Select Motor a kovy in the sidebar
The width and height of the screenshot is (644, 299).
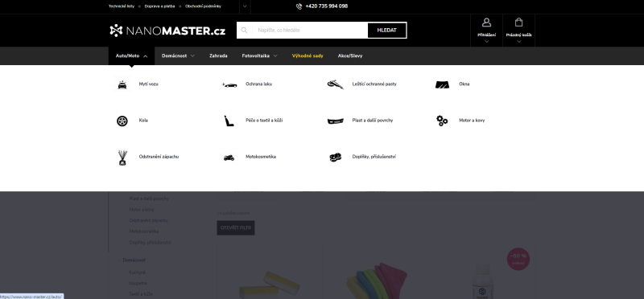pyautogui.click(x=142, y=210)
